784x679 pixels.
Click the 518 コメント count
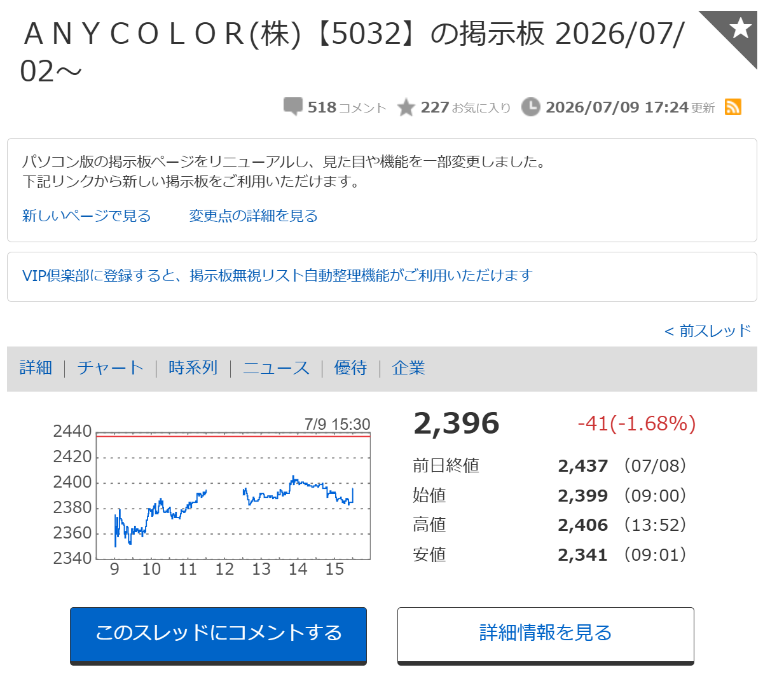(347, 107)
